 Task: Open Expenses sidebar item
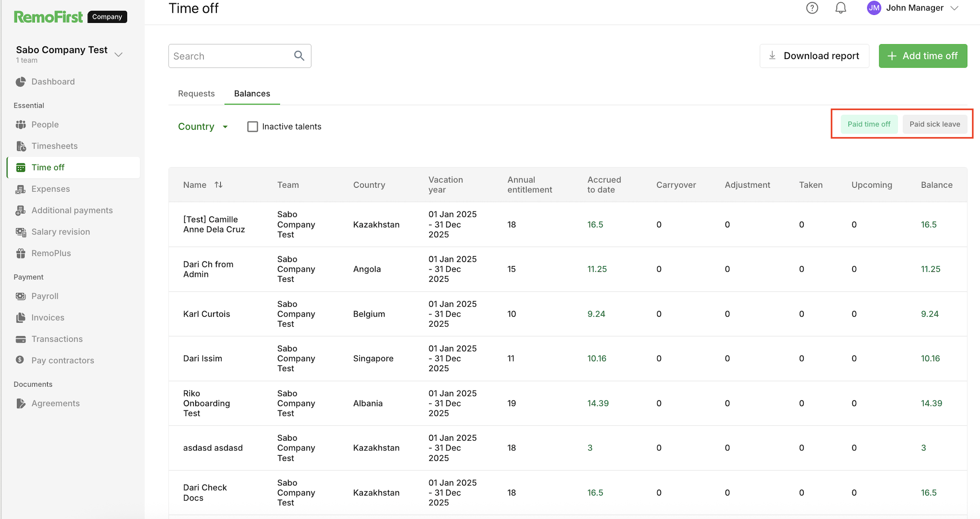[x=50, y=189]
